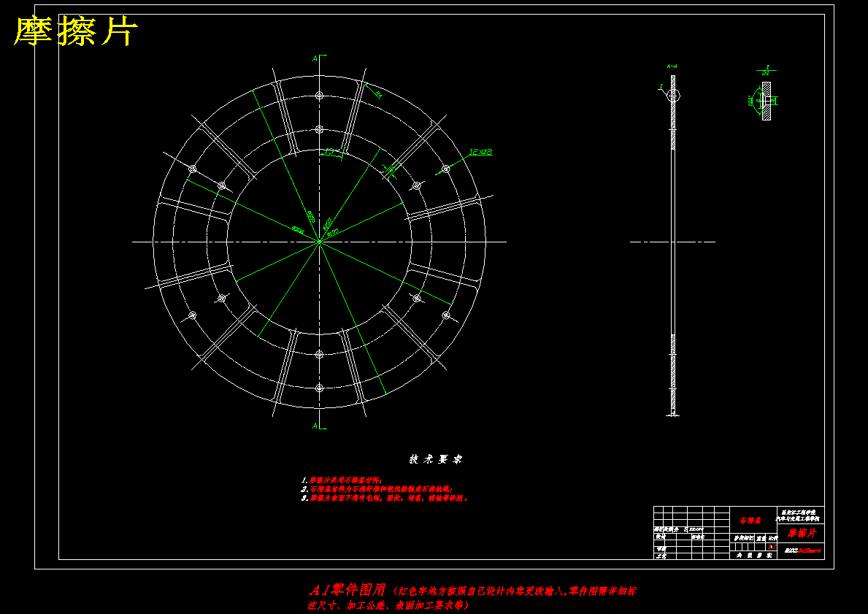Image resolution: width=868 pixels, height=614 pixels.
Task: Click the 比例 header in title block
Action: click(x=772, y=538)
